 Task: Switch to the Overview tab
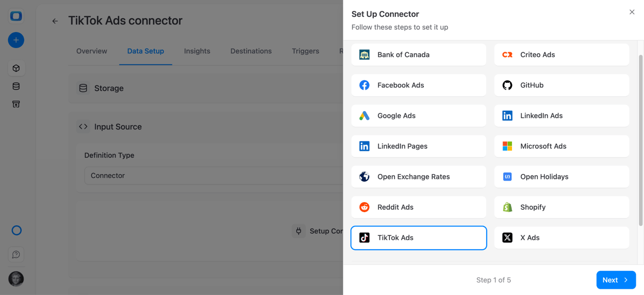point(91,51)
